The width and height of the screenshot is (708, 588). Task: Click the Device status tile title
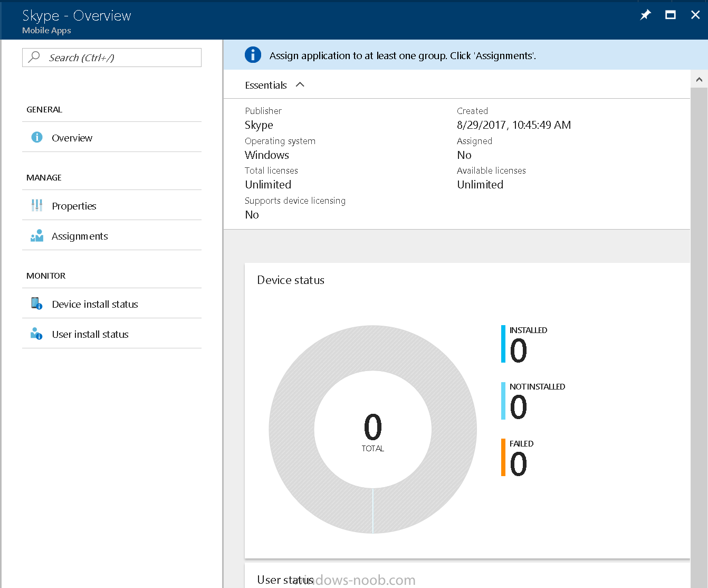[291, 280]
